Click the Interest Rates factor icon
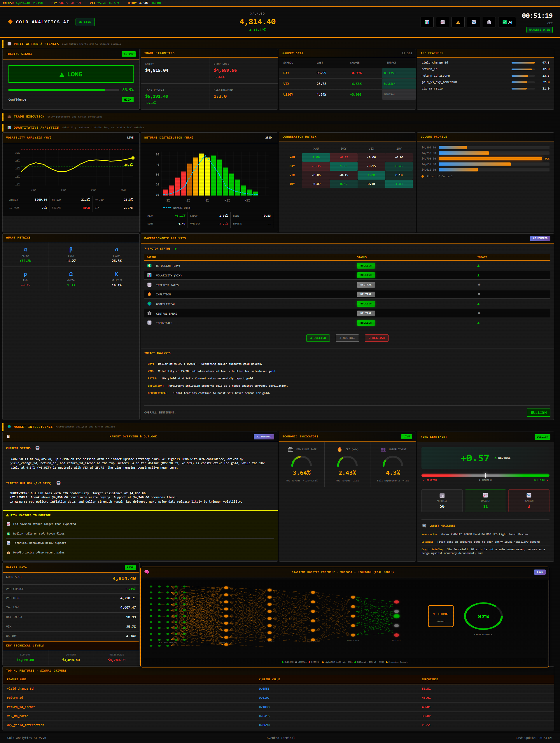 coord(150,285)
